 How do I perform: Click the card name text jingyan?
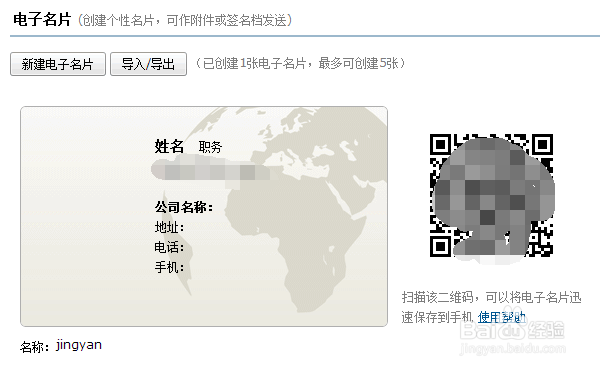pyautogui.click(x=79, y=345)
